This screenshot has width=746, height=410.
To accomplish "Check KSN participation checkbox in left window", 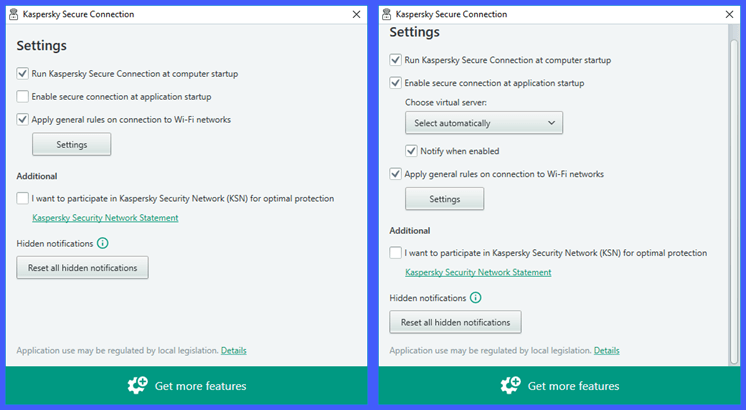I will click(22, 198).
